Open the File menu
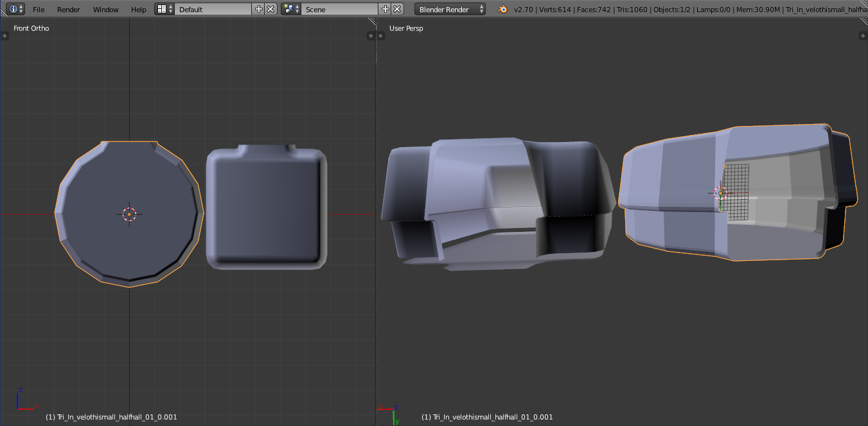This screenshot has height=426, width=868. click(39, 10)
